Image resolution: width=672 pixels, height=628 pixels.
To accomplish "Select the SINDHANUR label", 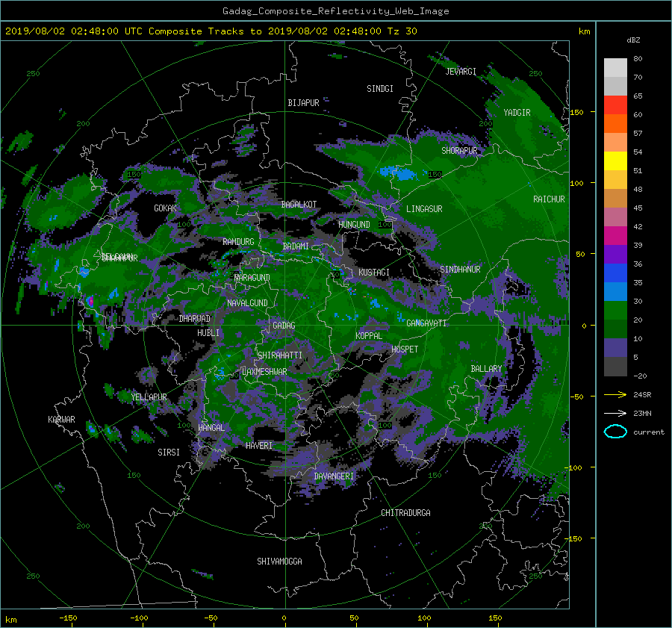I will [x=460, y=270].
